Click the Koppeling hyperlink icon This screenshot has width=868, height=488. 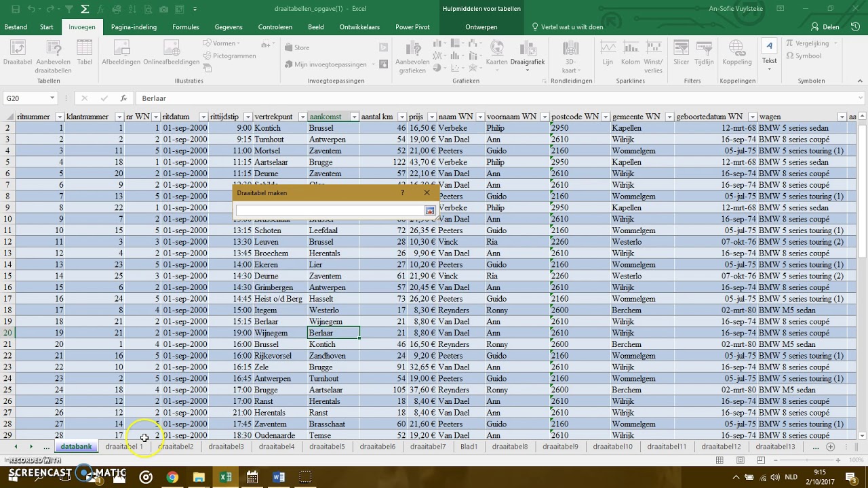(737, 53)
